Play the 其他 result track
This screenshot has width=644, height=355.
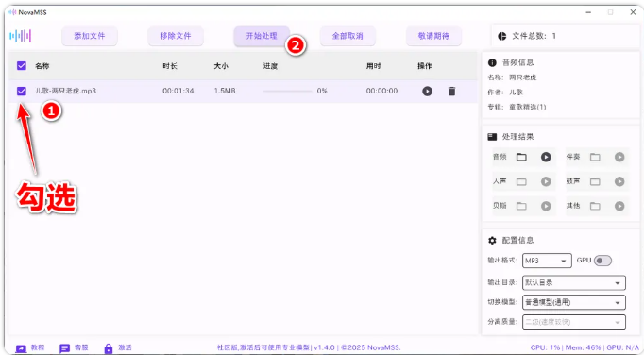click(619, 206)
